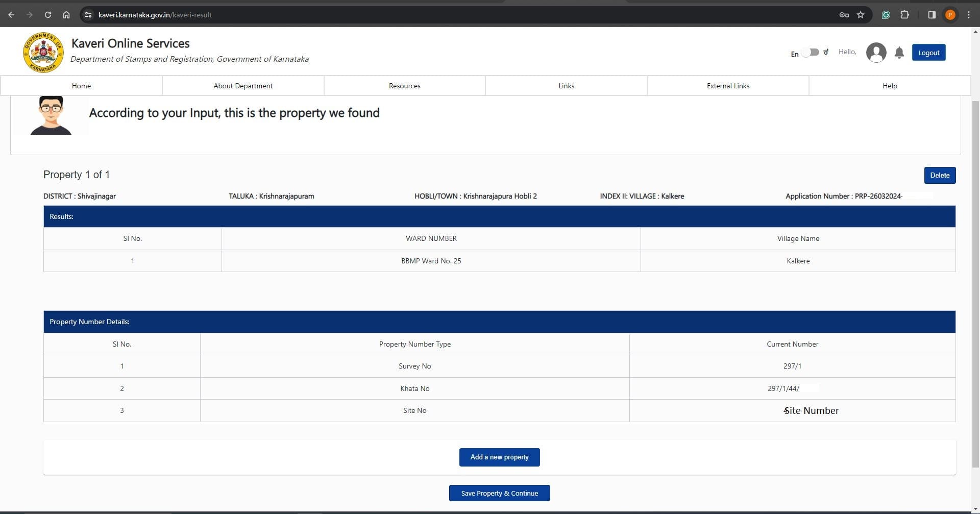The width and height of the screenshot is (980, 514).
Task: Open the External Links menu
Action: pyautogui.click(x=728, y=86)
